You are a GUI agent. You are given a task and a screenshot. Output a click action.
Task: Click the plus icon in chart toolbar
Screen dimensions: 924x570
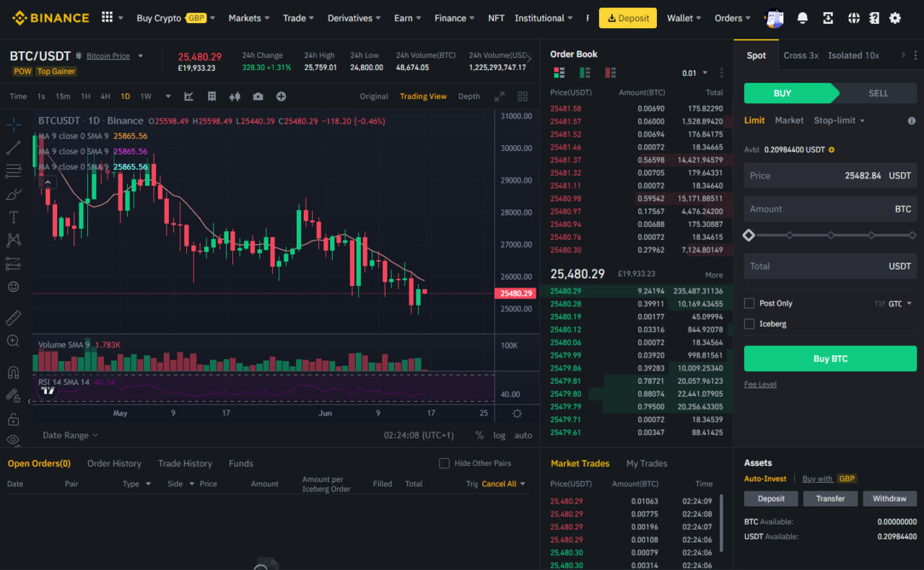[281, 96]
